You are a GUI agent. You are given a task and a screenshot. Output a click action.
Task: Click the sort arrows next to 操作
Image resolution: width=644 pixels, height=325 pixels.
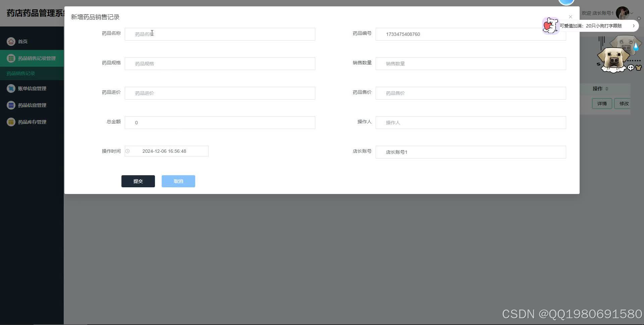[607, 89]
